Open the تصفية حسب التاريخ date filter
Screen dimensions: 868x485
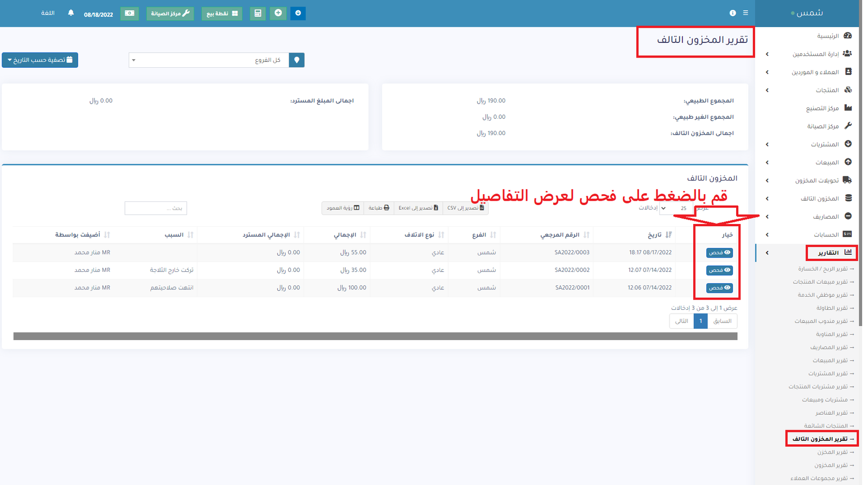(40, 60)
